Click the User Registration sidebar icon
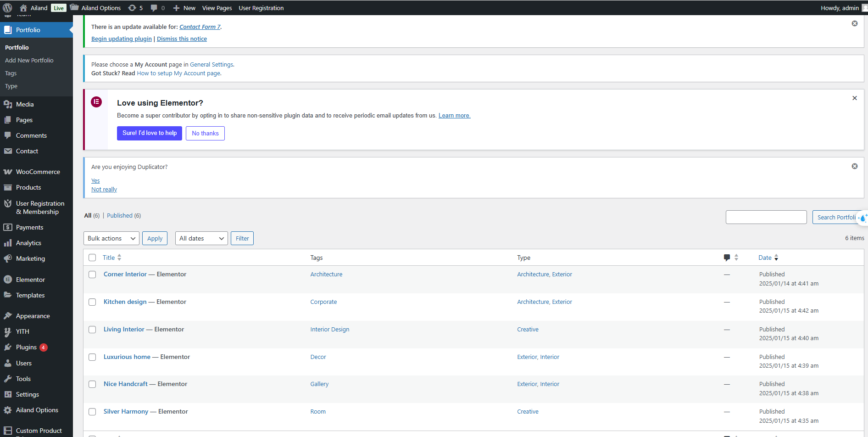This screenshot has height=437, width=868. (x=8, y=203)
